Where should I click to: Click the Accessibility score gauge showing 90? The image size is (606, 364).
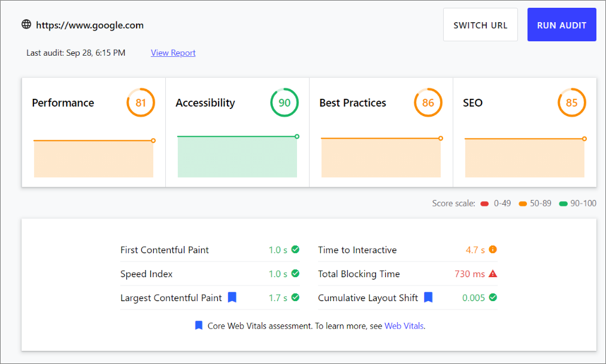point(284,103)
